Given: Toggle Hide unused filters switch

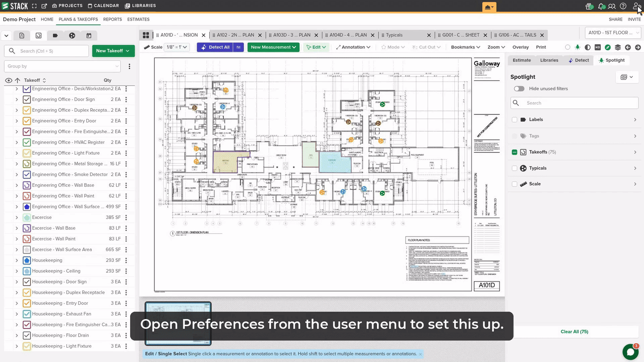Looking at the screenshot, I should pyautogui.click(x=519, y=88).
